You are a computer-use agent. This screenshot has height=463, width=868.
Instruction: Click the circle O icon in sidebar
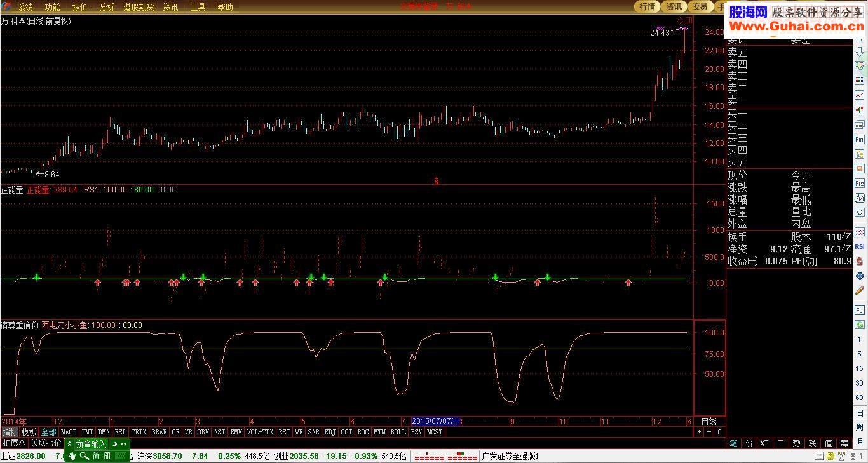pos(859,212)
